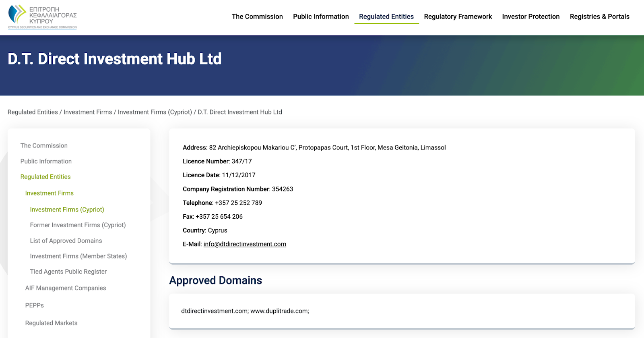Screen dimensions: 644x338
Task: Open Regulatory Framework top menu
Action: 458,17
